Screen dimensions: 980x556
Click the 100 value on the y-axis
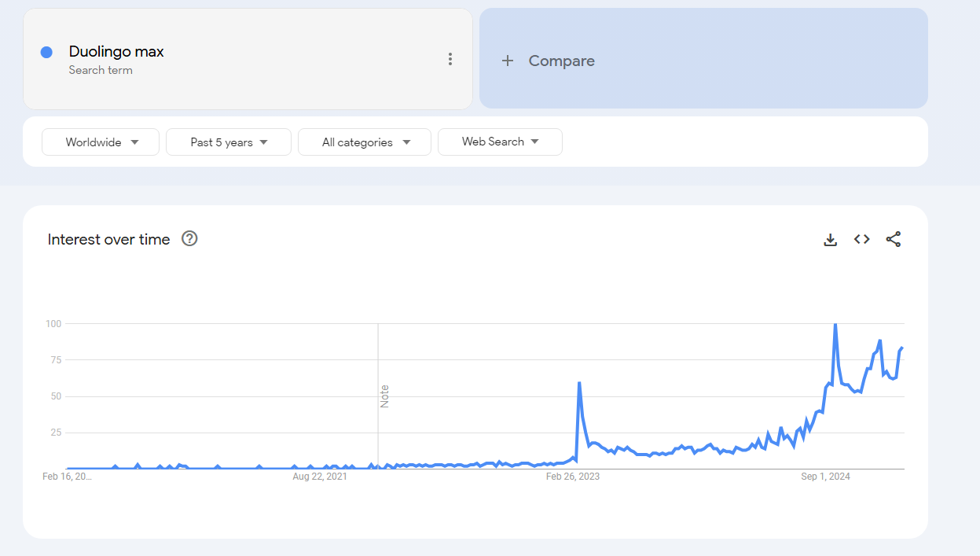click(53, 323)
